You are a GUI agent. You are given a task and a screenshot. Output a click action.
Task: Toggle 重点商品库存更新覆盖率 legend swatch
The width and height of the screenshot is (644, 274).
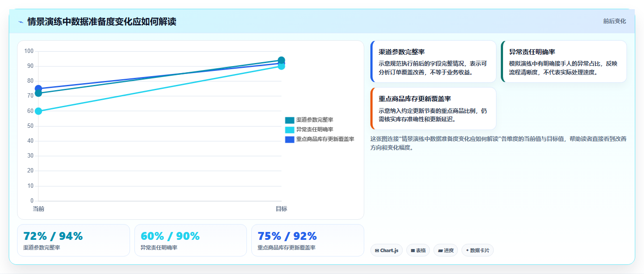289,139
